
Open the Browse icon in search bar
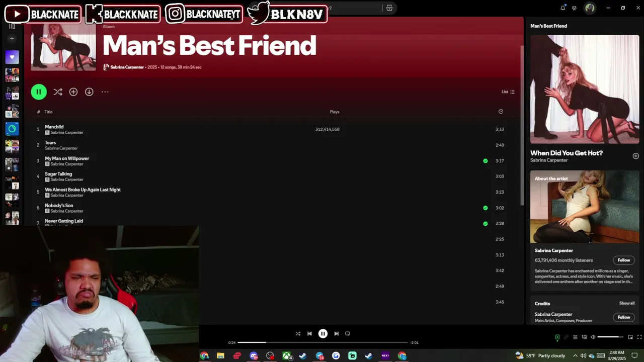coord(389,8)
